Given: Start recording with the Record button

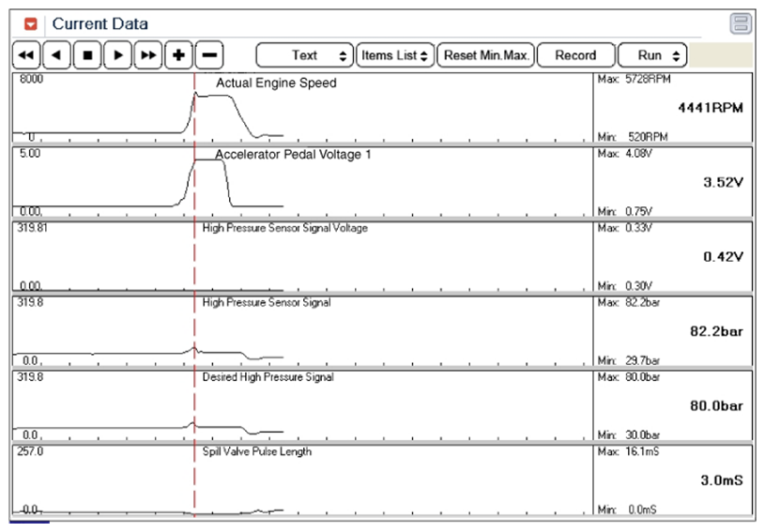Looking at the screenshot, I should [576, 55].
